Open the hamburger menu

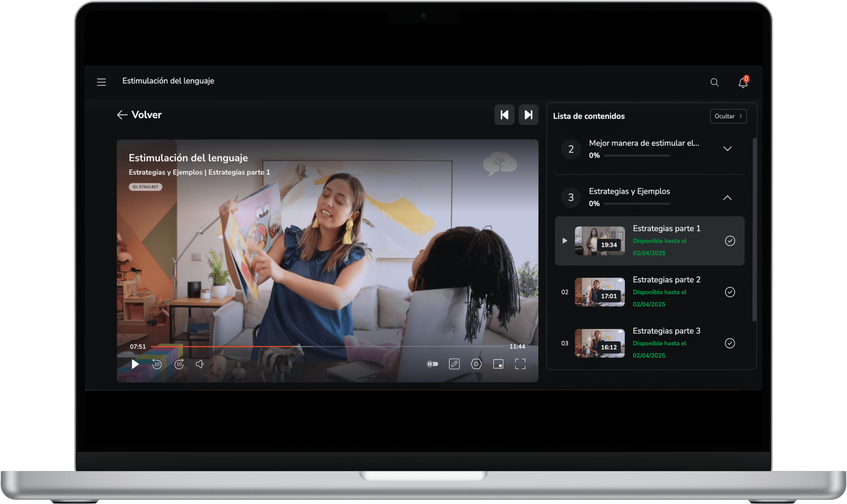pyautogui.click(x=101, y=82)
